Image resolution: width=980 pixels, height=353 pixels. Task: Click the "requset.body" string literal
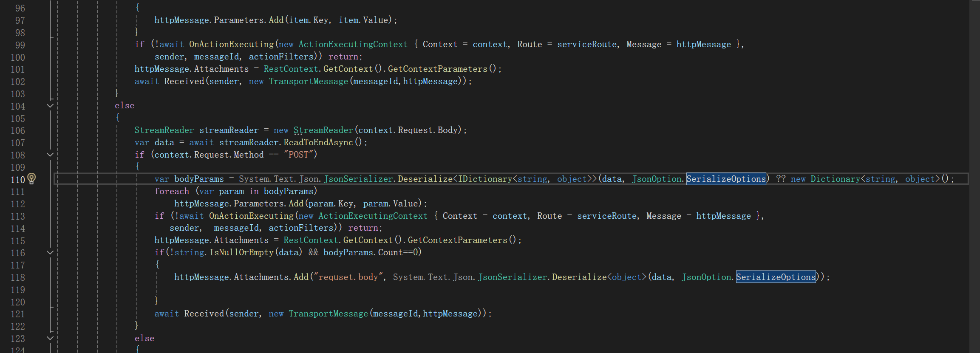click(348, 277)
